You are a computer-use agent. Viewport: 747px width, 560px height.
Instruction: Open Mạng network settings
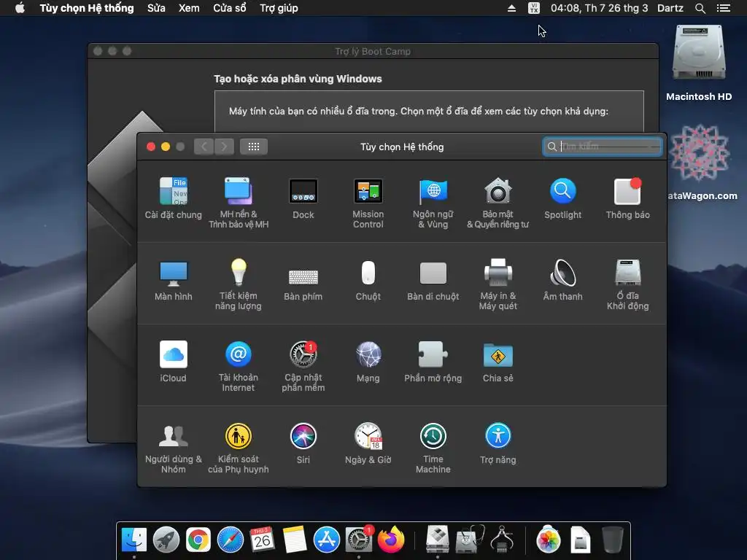point(368,362)
